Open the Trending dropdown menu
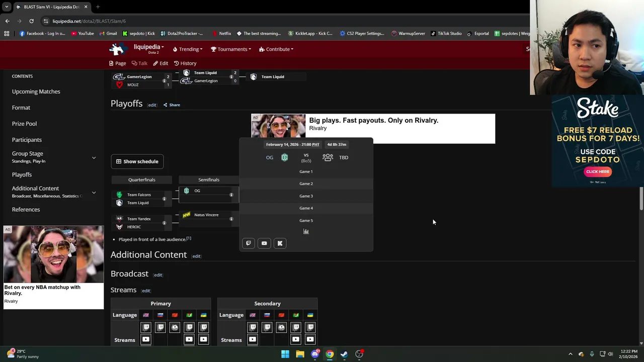Image resolution: width=644 pixels, height=362 pixels. (188, 49)
